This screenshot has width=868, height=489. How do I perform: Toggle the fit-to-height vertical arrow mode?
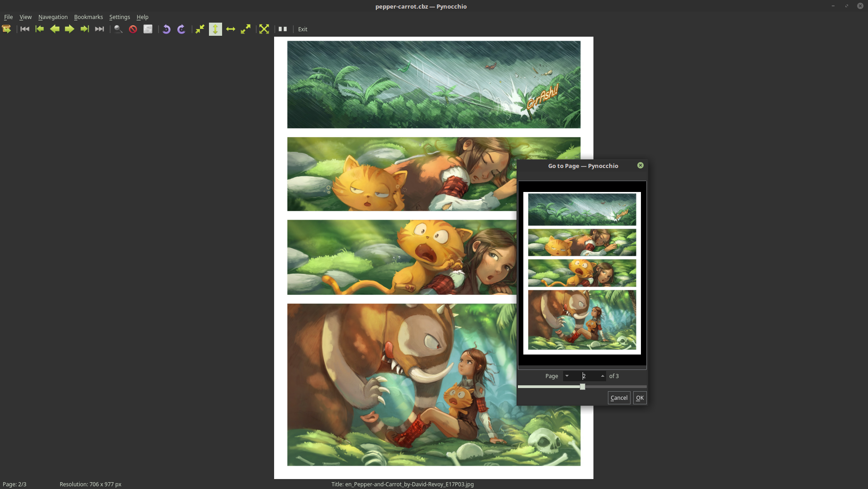click(215, 29)
